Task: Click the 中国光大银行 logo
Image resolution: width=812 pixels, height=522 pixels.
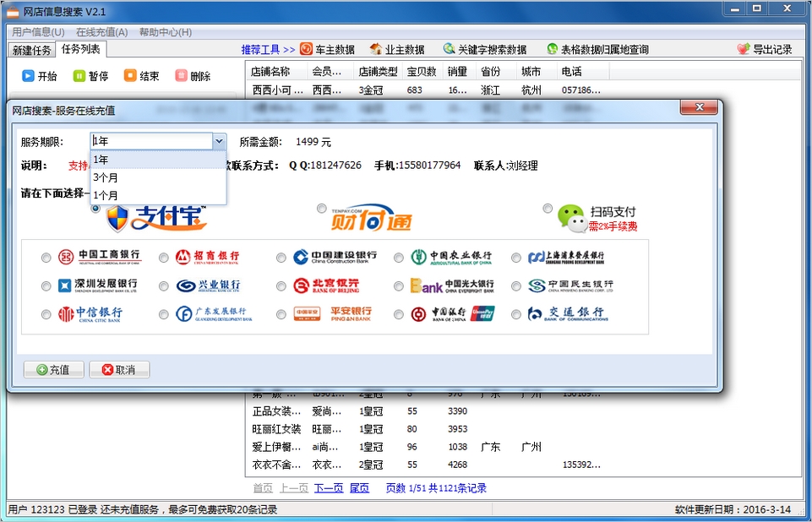Action: point(452,285)
